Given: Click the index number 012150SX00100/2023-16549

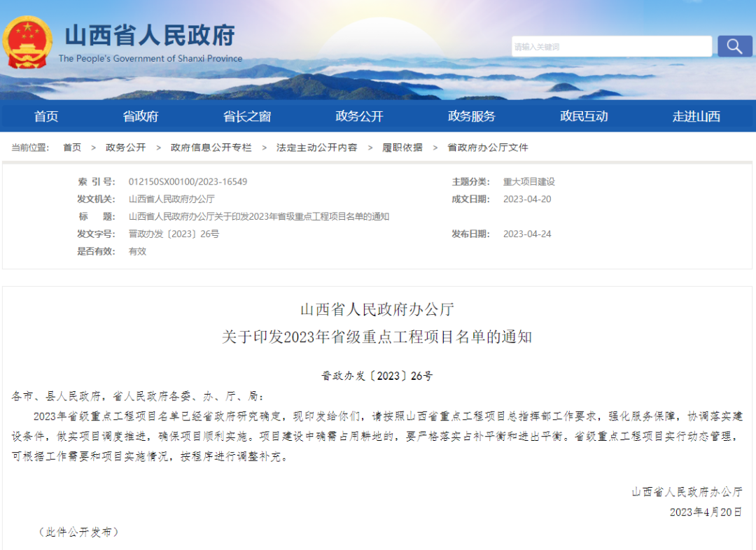Looking at the screenshot, I should [x=188, y=182].
